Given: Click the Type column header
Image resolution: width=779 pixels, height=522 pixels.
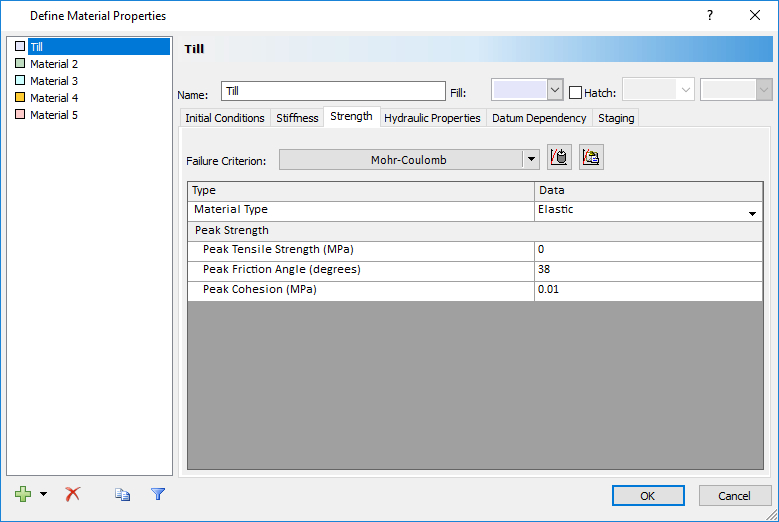Looking at the screenshot, I should pyautogui.click(x=361, y=191).
